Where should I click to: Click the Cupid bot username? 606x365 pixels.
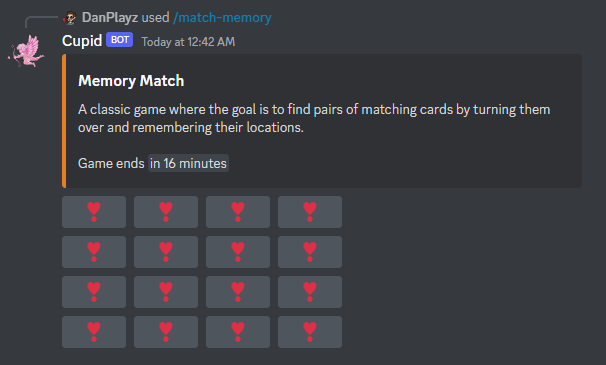point(82,41)
